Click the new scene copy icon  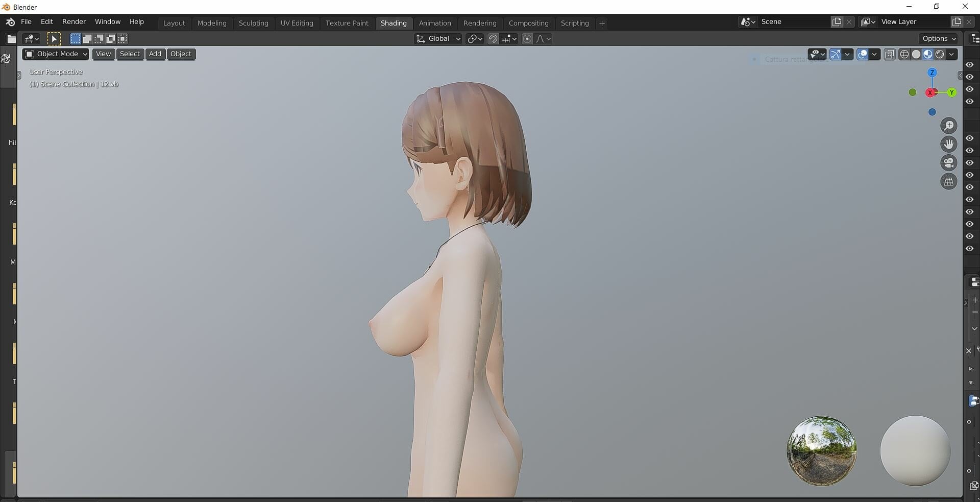point(837,22)
